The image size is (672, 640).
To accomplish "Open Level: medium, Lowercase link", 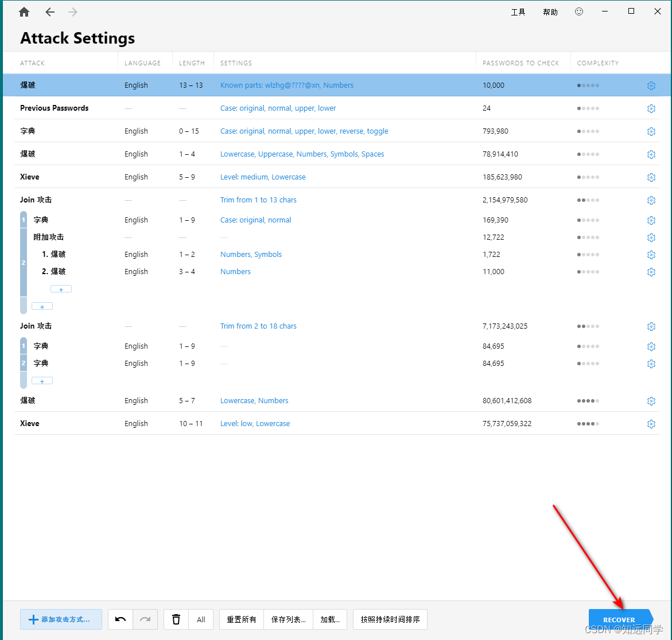I will click(x=263, y=177).
